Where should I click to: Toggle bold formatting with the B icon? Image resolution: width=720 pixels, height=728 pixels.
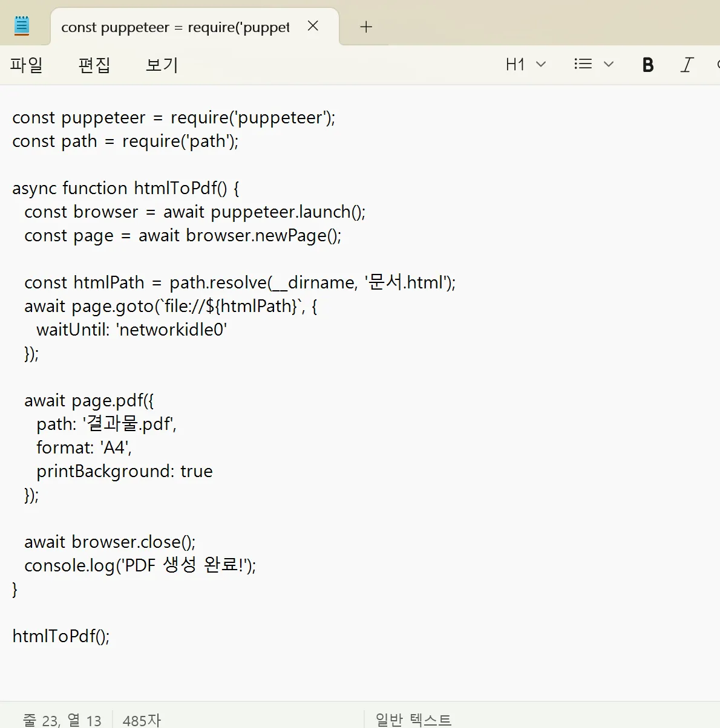647,64
